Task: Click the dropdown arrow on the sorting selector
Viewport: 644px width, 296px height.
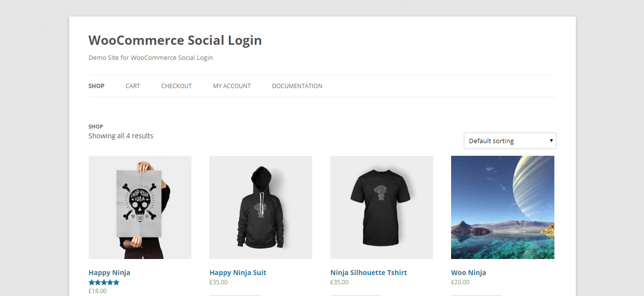Action: click(551, 140)
